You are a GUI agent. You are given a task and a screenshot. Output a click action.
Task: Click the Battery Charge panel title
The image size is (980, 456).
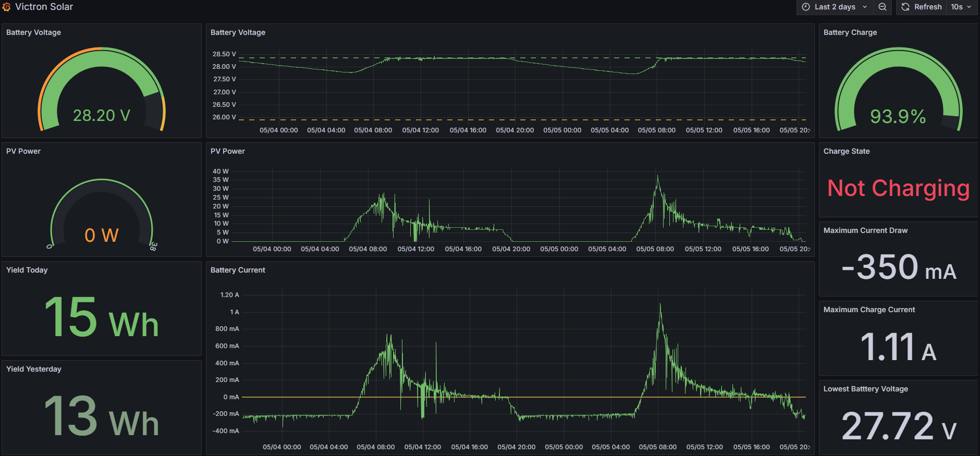tap(850, 32)
